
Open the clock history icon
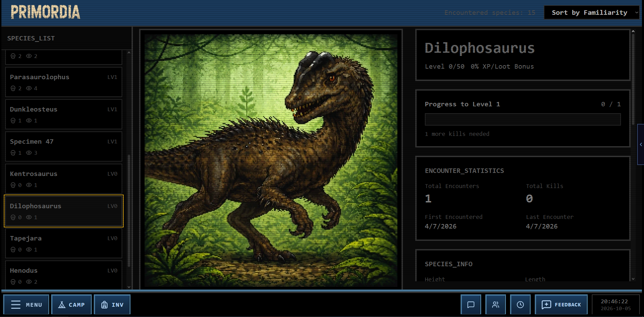[520, 305]
